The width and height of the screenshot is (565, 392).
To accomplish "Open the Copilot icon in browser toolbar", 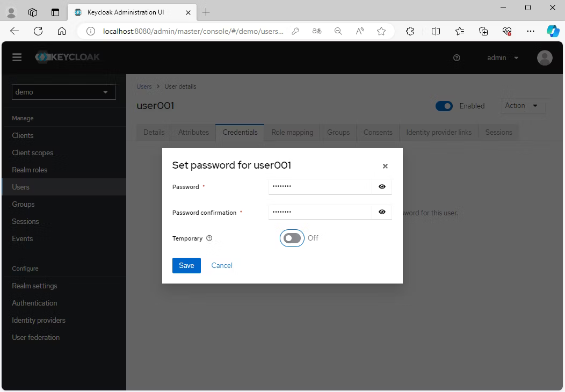I will [553, 31].
